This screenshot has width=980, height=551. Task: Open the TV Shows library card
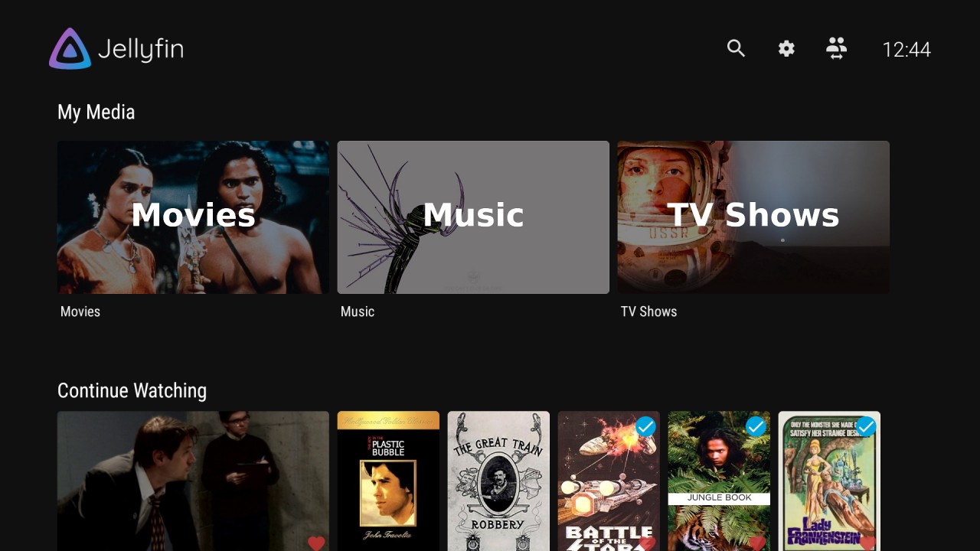click(753, 217)
